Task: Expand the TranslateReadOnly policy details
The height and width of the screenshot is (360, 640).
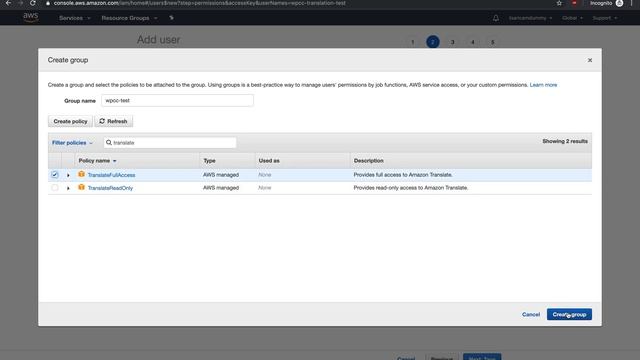Action: tap(68, 188)
